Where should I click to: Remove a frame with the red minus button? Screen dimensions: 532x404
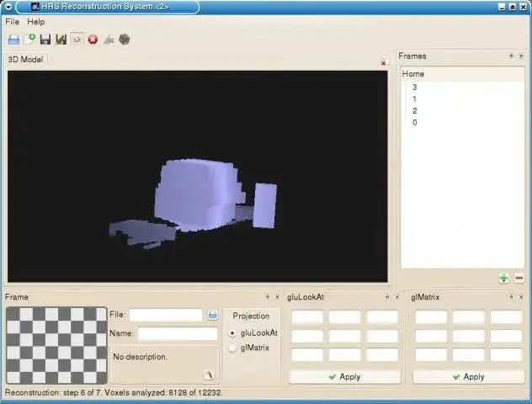(x=519, y=279)
